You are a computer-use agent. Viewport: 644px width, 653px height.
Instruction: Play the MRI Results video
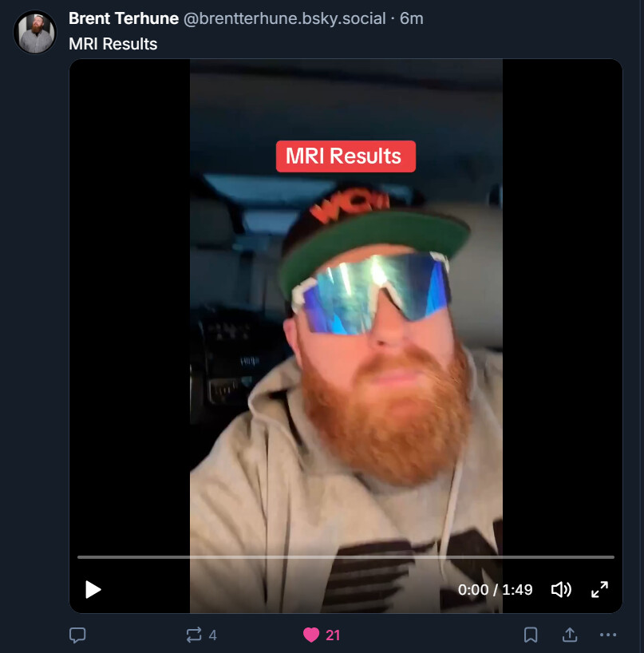tap(93, 590)
